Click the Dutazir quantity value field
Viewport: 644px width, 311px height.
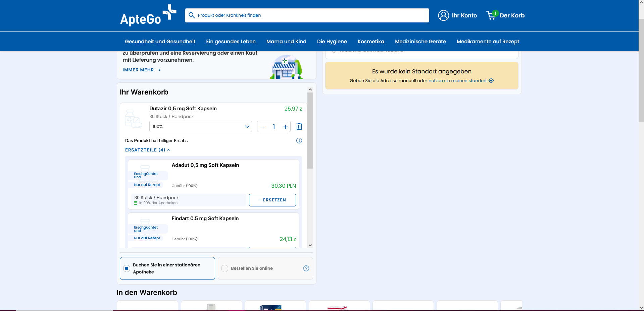click(274, 127)
